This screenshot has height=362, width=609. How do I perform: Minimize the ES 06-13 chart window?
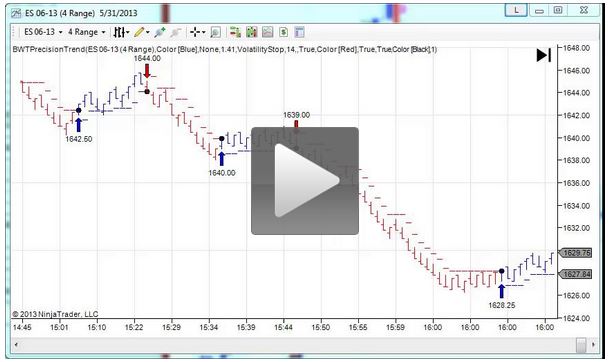pyautogui.click(x=539, y=11)
